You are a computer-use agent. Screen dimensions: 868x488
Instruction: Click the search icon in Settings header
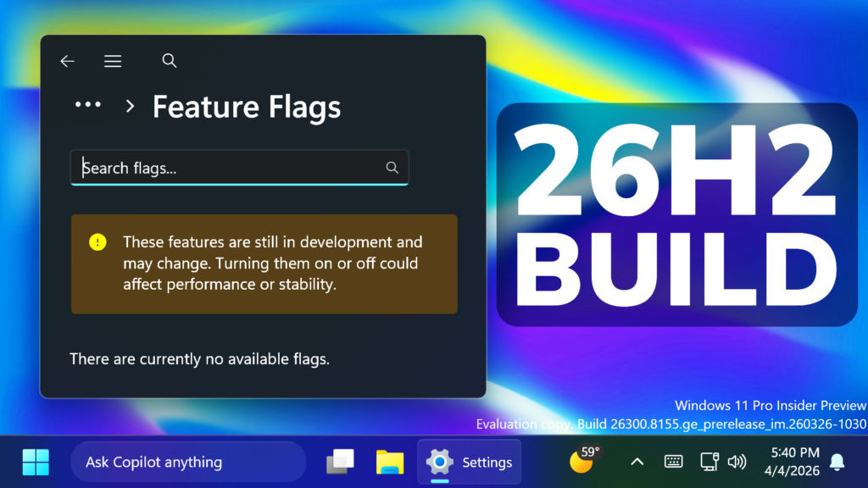click(x=170, y=61)
